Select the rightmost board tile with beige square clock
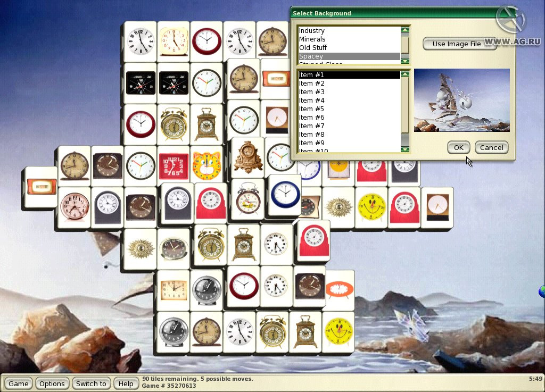Screen dimensions: 545x392 click(437, 207)
